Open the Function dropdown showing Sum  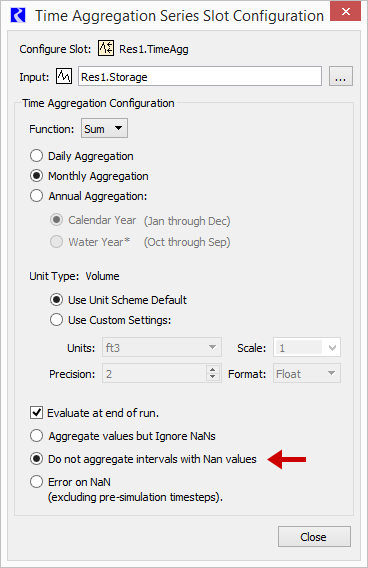(x=104, y=128)
